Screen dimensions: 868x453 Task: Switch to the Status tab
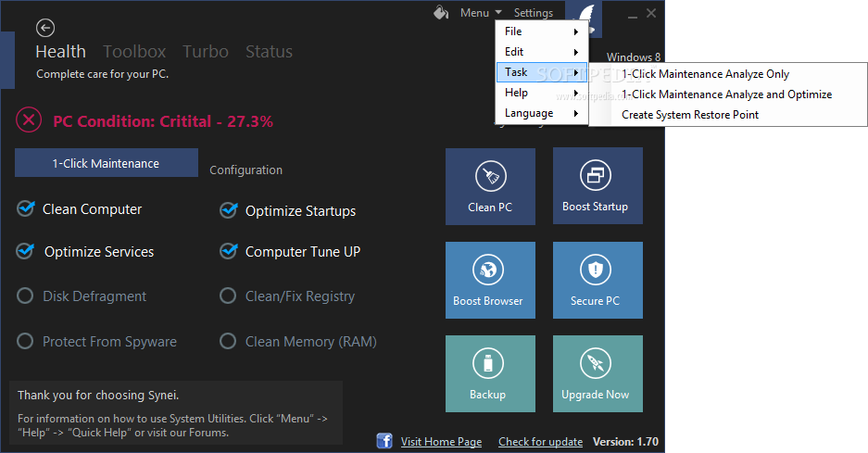269,52
